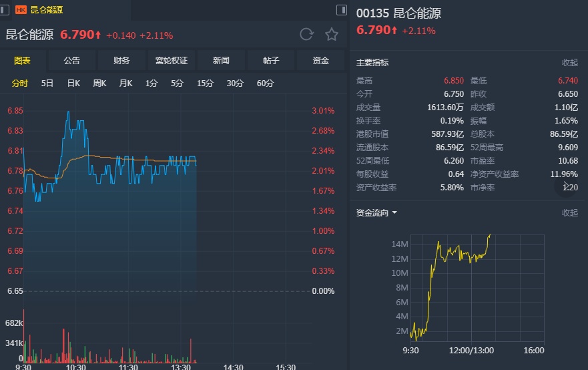Screen dimensions: 588x370
Task: Click the 净资产收益率 value 11.96%
Action: (x=564, y=174)
